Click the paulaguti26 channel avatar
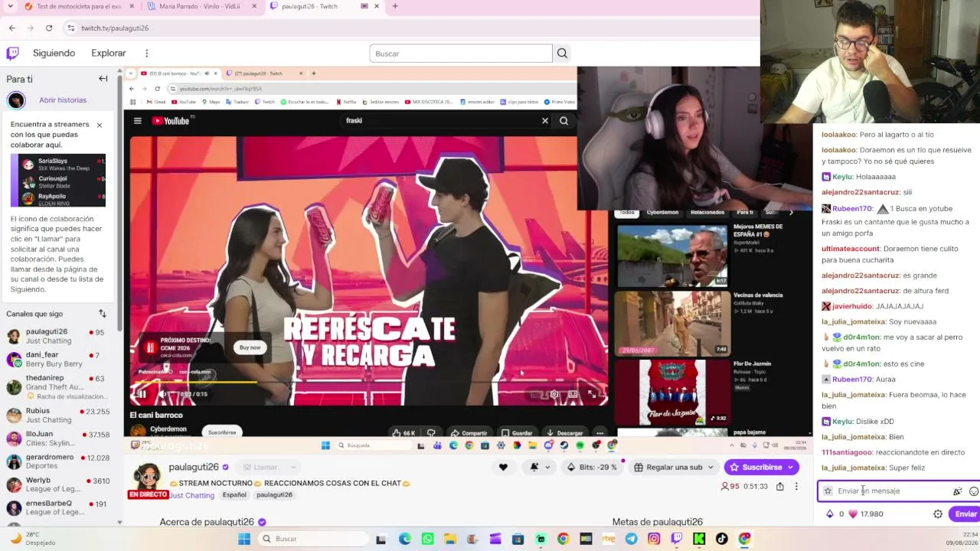Image resolution: width=980 pixels, height=551 pixels. pos(147,475)
